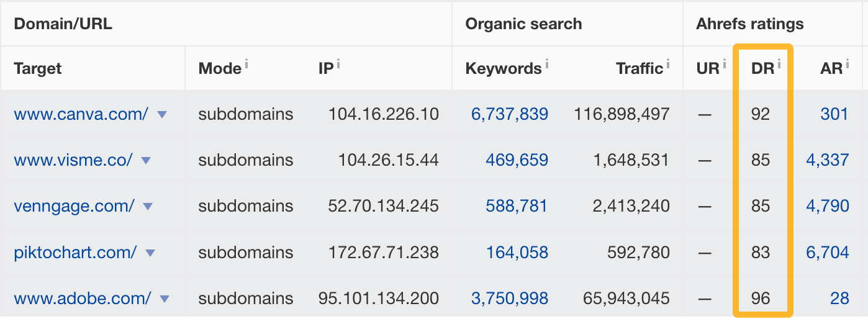Open the piktochart.com dropdown arrow
This screenshot has width=868, height=319.
coord(150,253)
